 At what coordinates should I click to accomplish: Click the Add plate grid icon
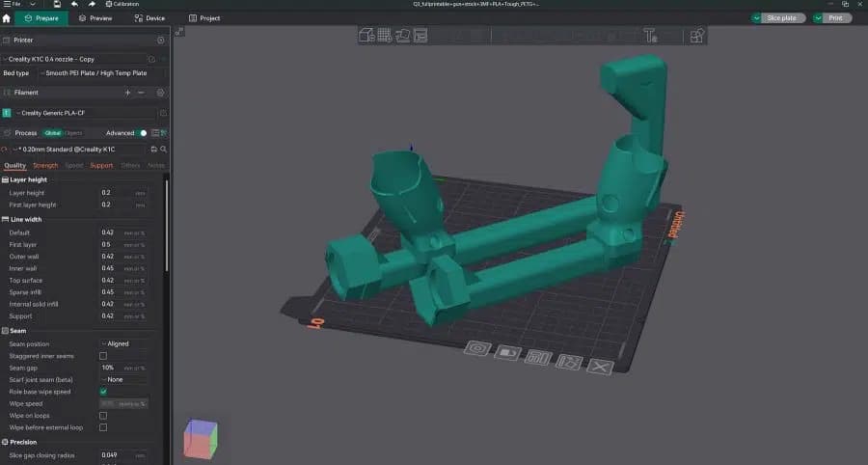coord(385,36)
